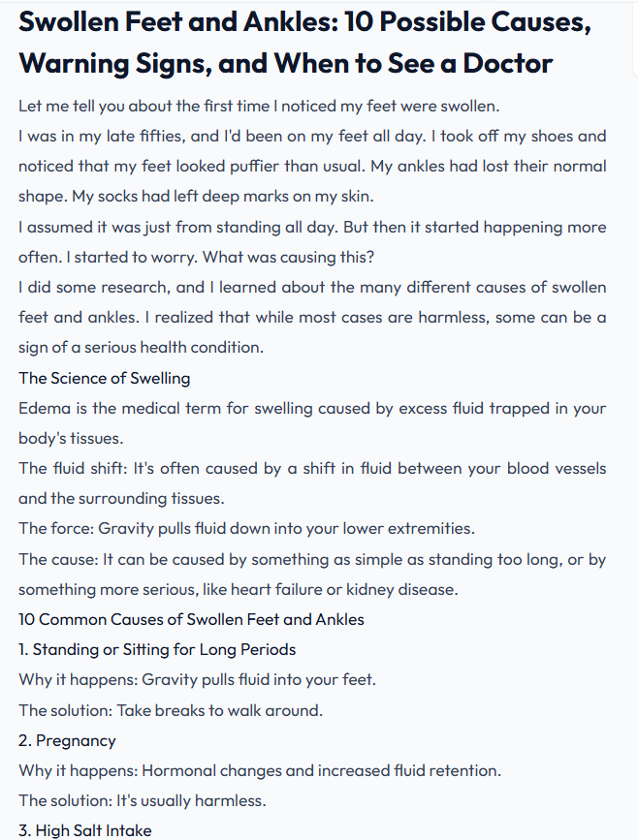This screenshot has height=840, width=638.
Task: Click 'Why it happens: Hormonal changes' line
Action: point(260,770)
